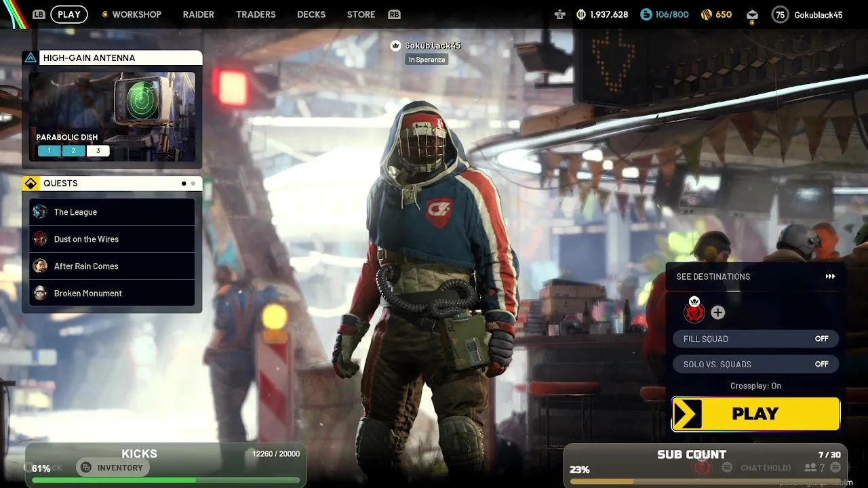Go to the Decks tab
Image resolution: width=868 pixels, height=488 pixels.
coord(311,14)
